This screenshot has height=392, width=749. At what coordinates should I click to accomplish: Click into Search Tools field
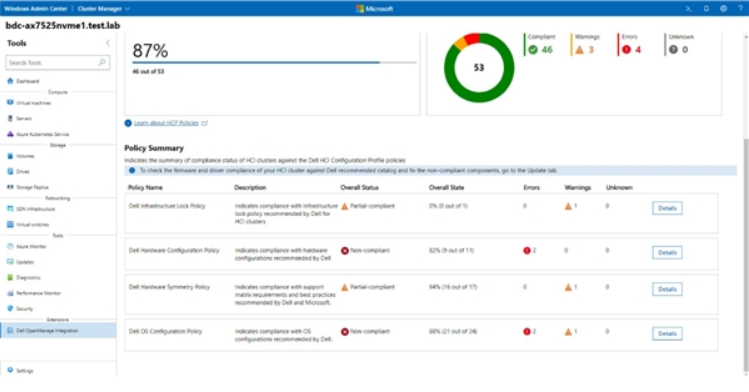57,63
